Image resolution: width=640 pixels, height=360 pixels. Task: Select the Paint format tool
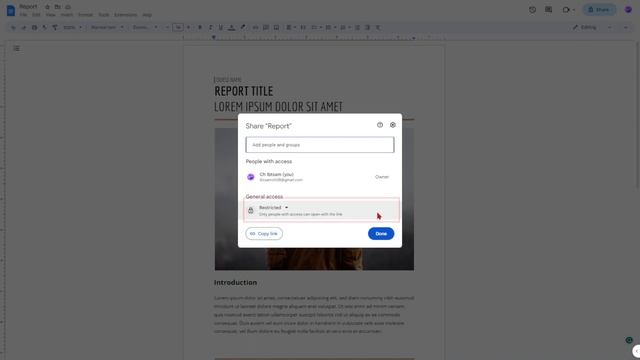click(x=55, y=27)
